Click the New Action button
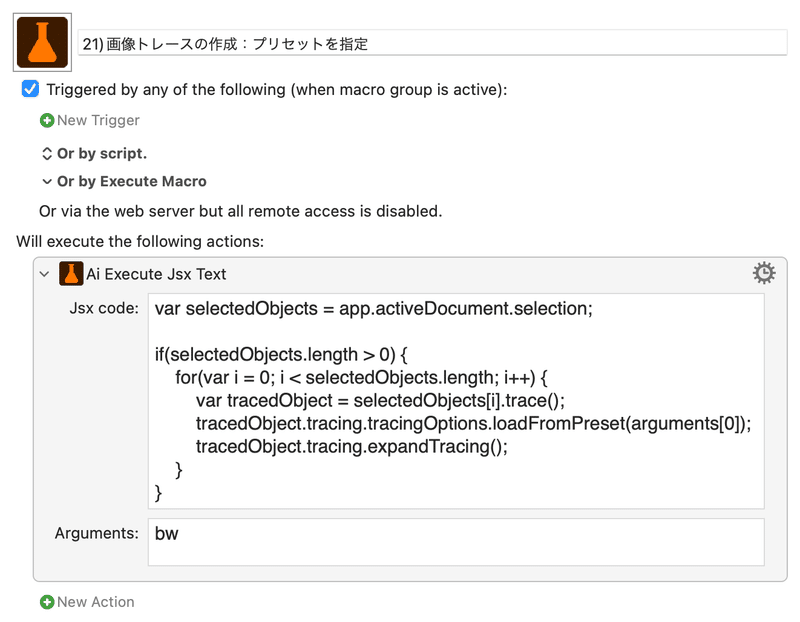The height and width of the screenshot is (622, 800). pyautogui.click(x=87, y=602)
